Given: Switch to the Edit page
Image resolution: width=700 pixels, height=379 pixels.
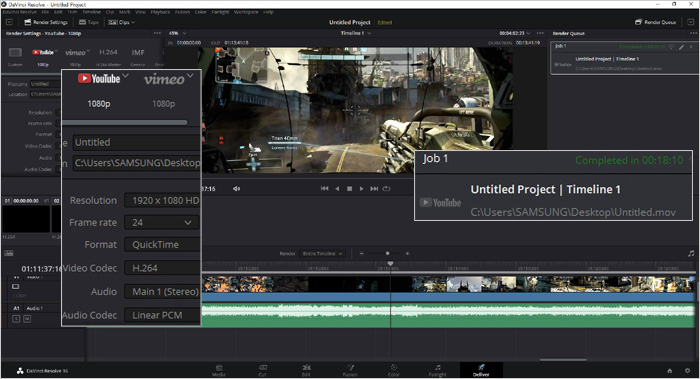Looking at the screenshot, I should [x=306, y=370].
